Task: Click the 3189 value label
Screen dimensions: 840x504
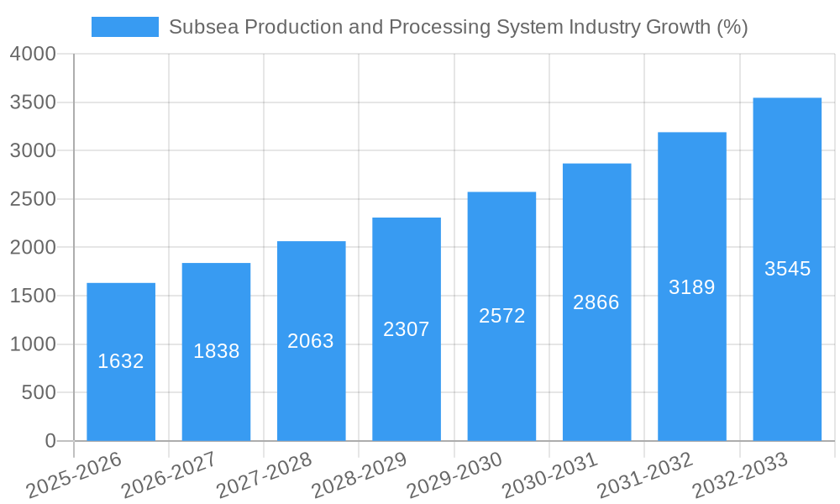Action: (691, 287)
